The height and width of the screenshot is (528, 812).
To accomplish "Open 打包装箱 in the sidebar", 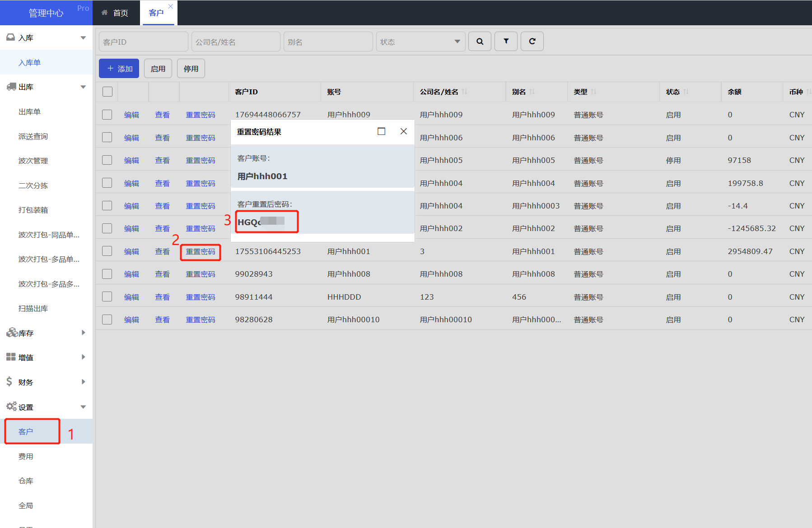I will tap(33, 210).
